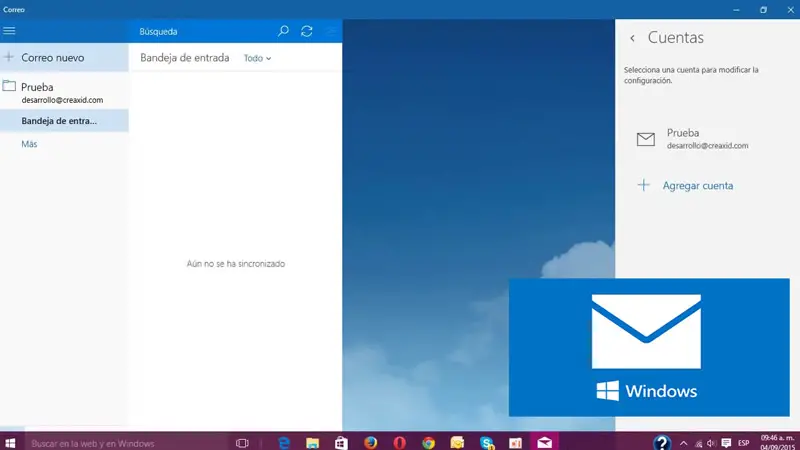Click the search magnifier icon

pos(283,31)
